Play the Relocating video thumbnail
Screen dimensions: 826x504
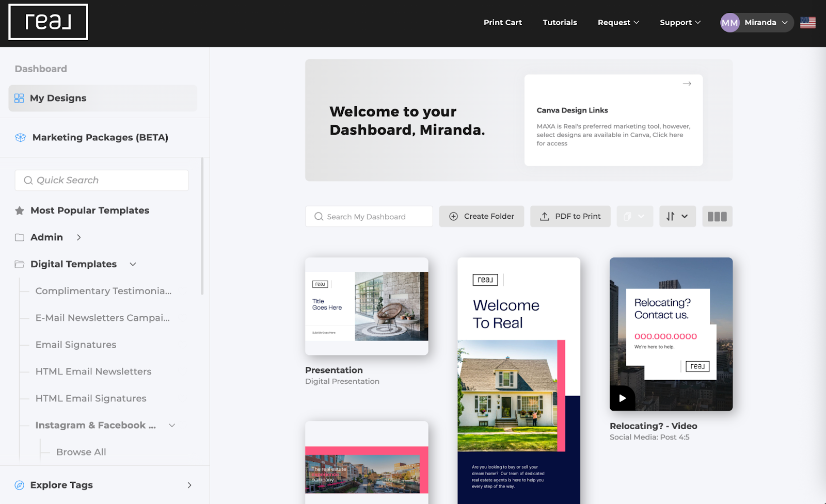(x=622, y=398)
